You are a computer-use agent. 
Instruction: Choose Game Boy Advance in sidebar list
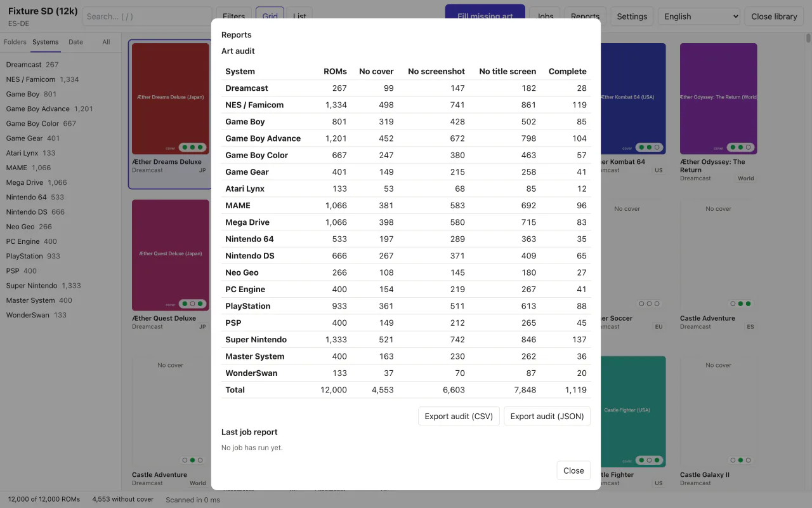click(60, 109)
